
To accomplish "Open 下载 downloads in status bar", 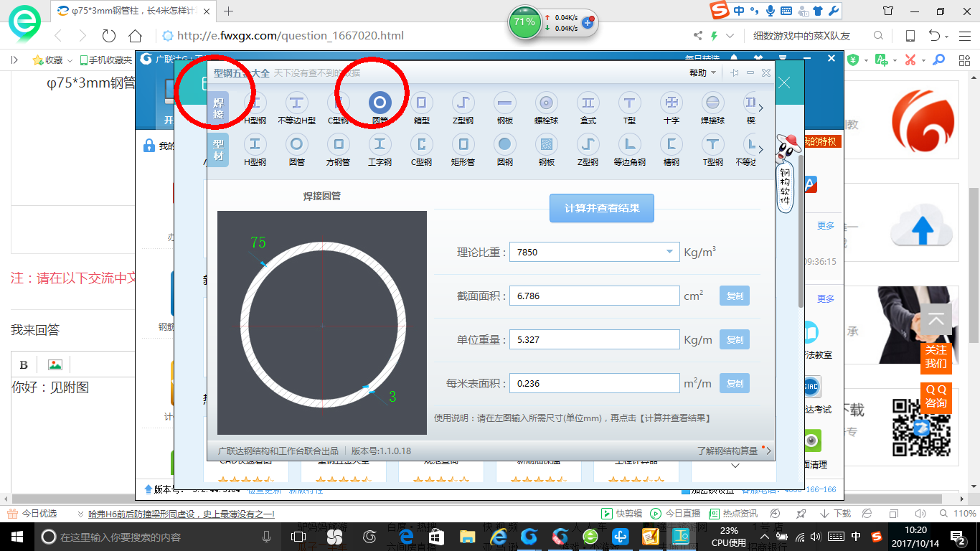I will click(835, 514).
